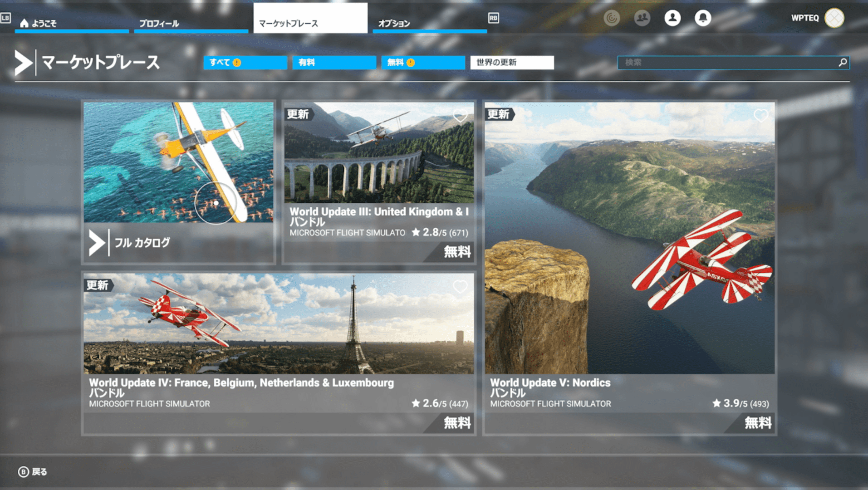
Task: Click the 2.6/5 star rating
Action: (x=440, y=403)
